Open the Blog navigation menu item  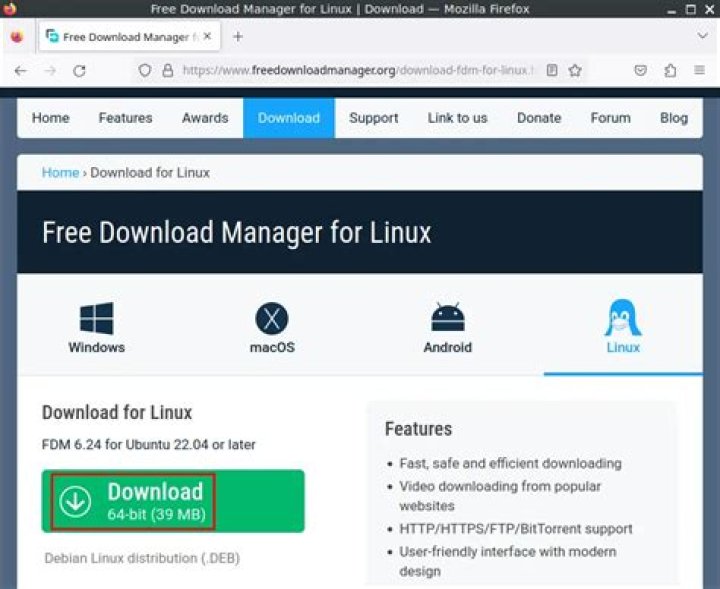(674, 118)
